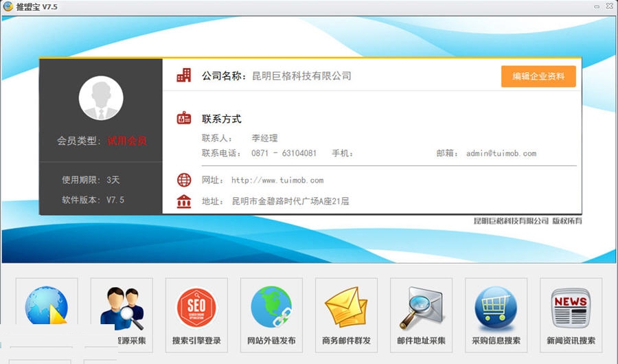Click the 推盟宝 app icon in title bar

pyautogui.click(x=8, y=6)
